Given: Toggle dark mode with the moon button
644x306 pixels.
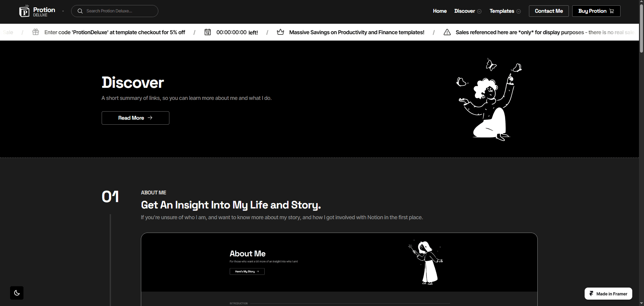Looking at the screenshot, I should pyautogui.click(x=17, y=293).
